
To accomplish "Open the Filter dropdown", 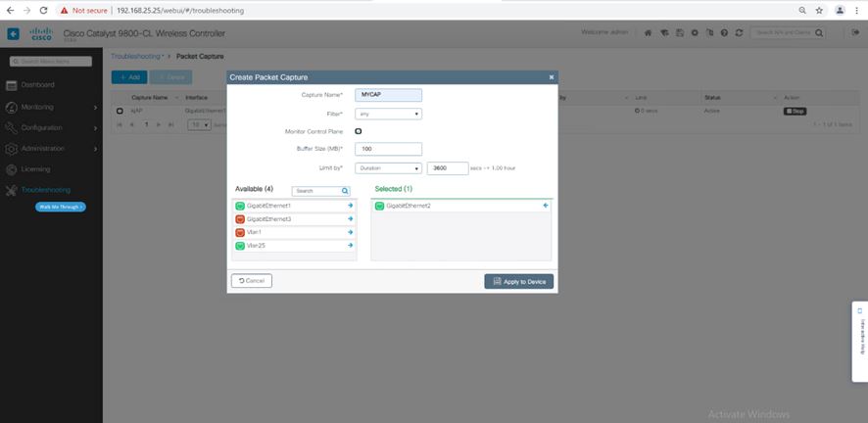I will click(x=388, y=114).
